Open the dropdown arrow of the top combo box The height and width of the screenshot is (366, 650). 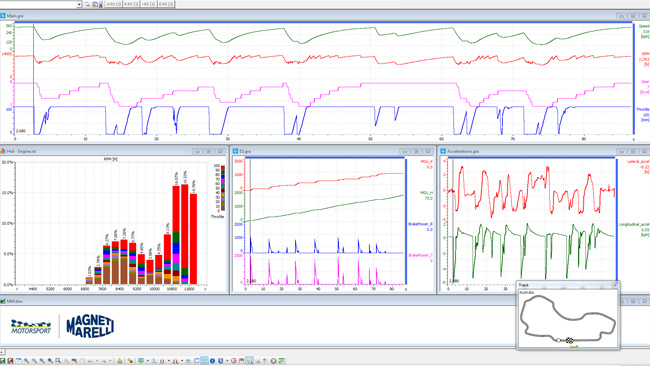(x=79, y=4)
